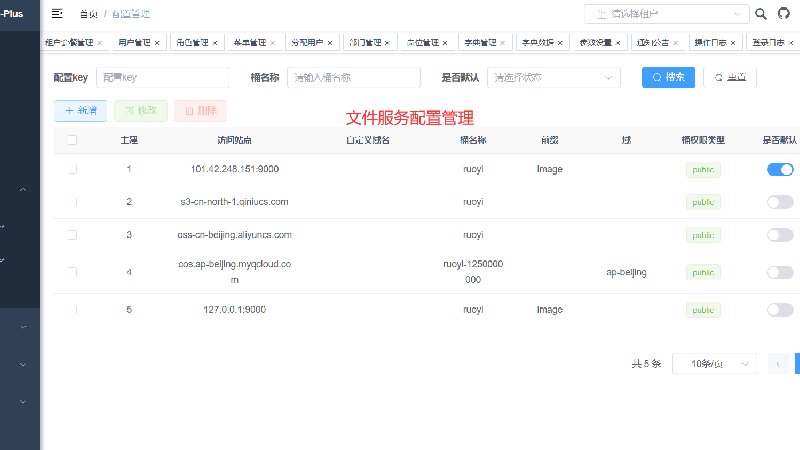Click the public tag in row 127.0.0.1:9000
Viewport: 800px width, 450px height.
pyautogui.click(x=703, y=310)
